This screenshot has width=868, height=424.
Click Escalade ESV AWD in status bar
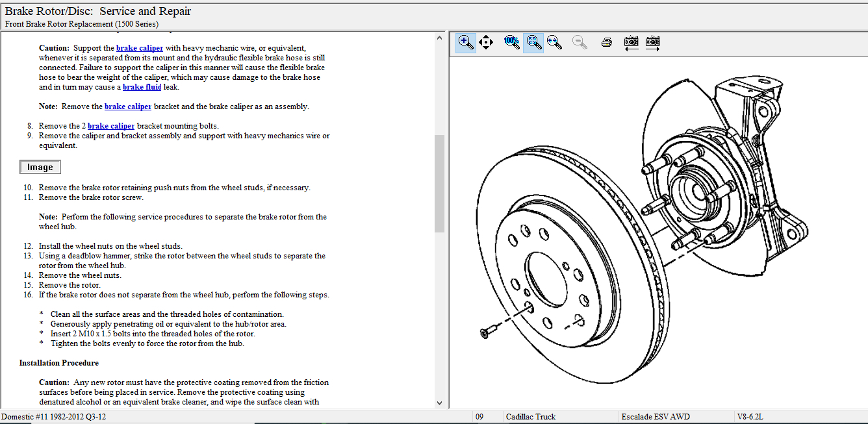coord(655,417)
